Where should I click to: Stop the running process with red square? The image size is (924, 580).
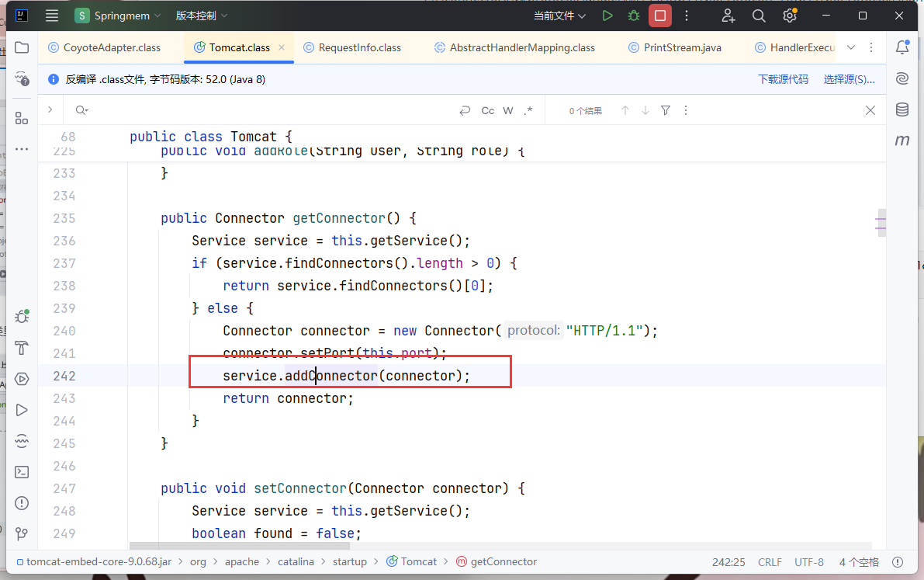tap(660, 16)
